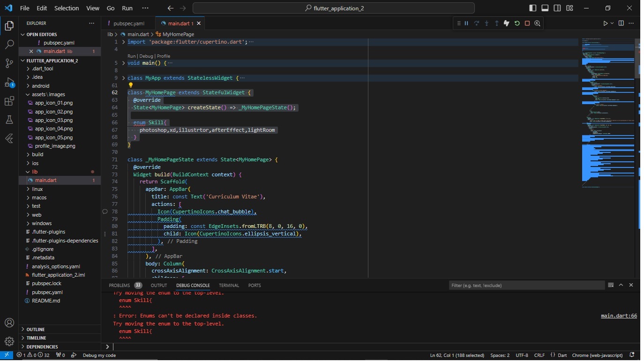Viewport: 644px width, 363px height.
Task: Switch to the OUTPUT panel tab
Action: coord(159,285)
